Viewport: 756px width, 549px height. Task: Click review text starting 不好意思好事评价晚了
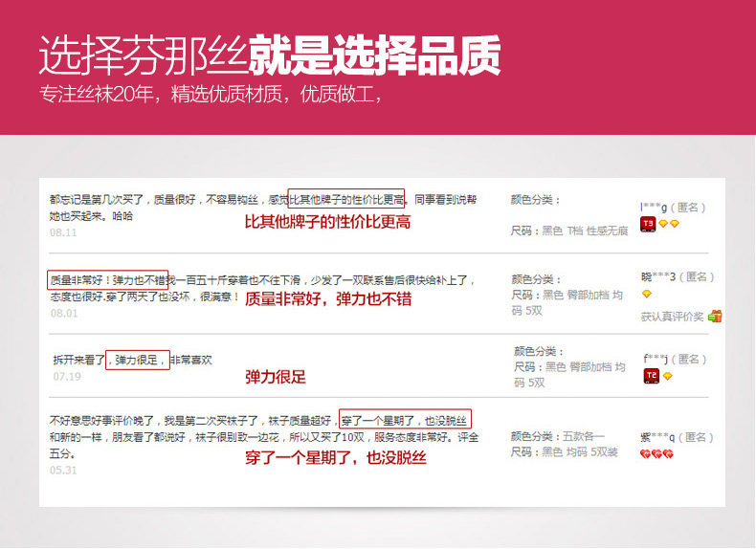[258, 421]
